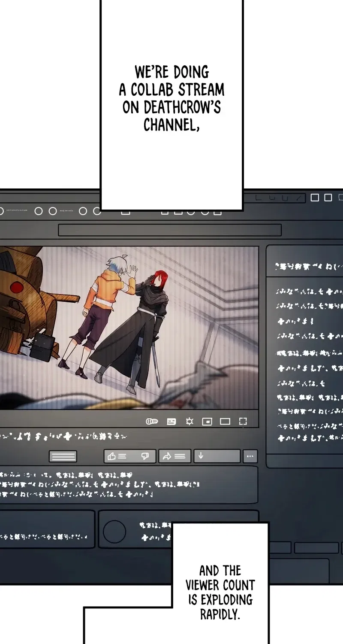
Task: Open the three-dots more options menu
Action: [250, 456]
